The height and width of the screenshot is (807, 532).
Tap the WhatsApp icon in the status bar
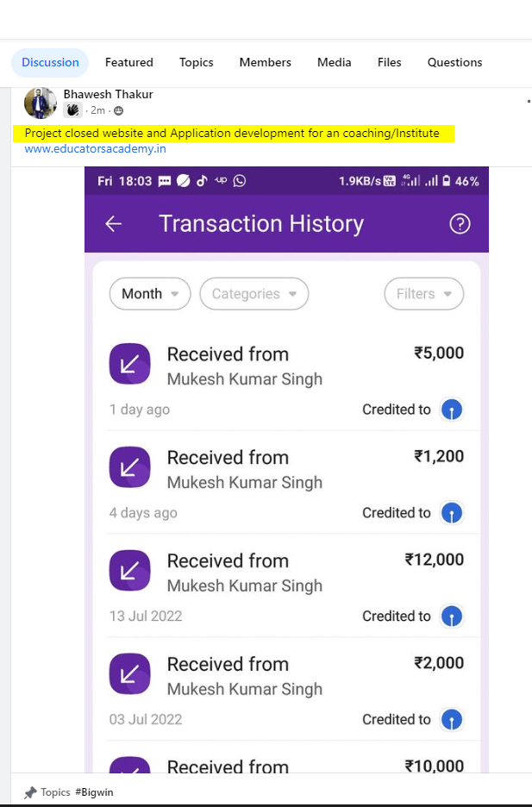tap(239, 180)
